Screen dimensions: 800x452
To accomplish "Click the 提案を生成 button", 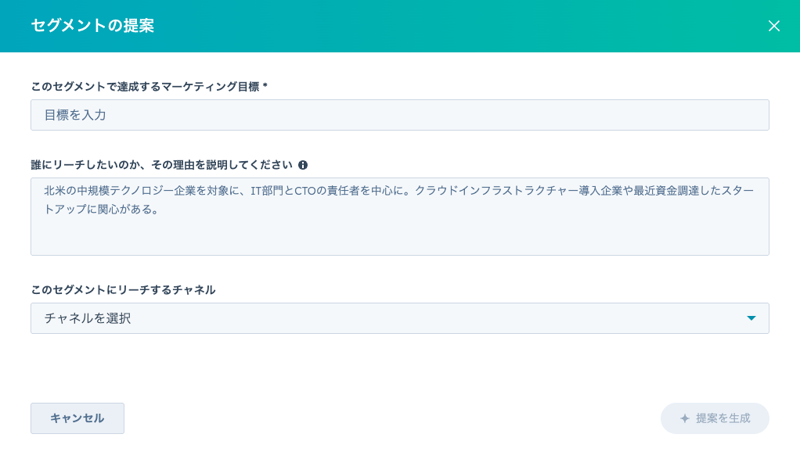I will [x=714, y=418].
